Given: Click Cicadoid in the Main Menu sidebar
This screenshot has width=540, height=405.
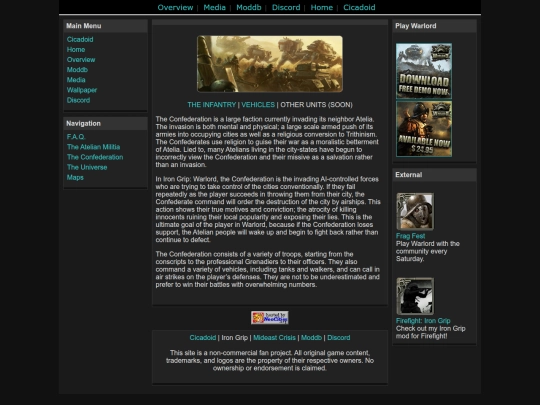Looking at the screenshot, I should [80, 39].
